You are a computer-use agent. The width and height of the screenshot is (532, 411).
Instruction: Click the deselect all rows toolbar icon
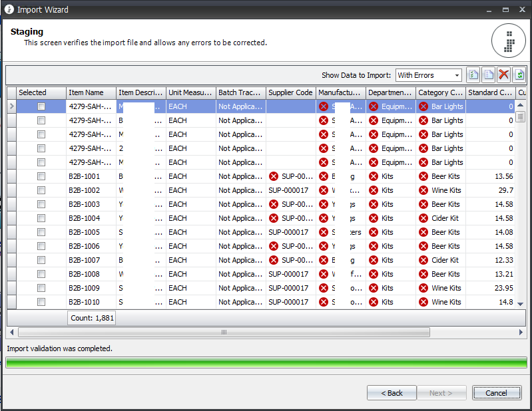pyautogui.click(x=489, y=75)
